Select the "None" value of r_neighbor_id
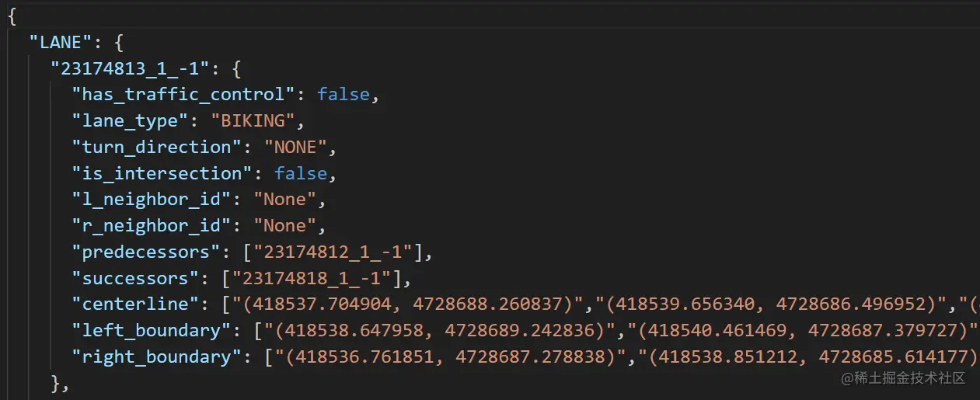 tap(284, 225)
